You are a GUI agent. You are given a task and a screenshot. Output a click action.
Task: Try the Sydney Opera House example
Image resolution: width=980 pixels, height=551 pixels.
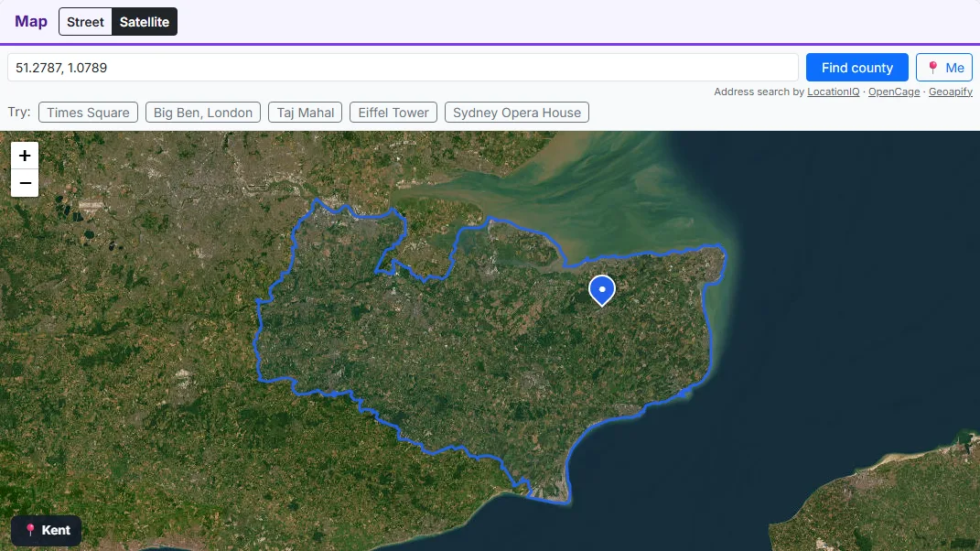(x=517, y=113)
